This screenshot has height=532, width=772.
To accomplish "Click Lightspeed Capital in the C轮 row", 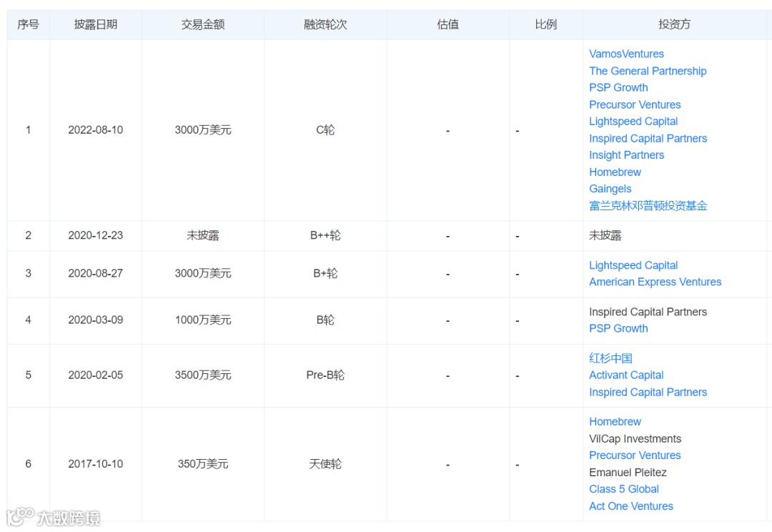I will [633, 121].
